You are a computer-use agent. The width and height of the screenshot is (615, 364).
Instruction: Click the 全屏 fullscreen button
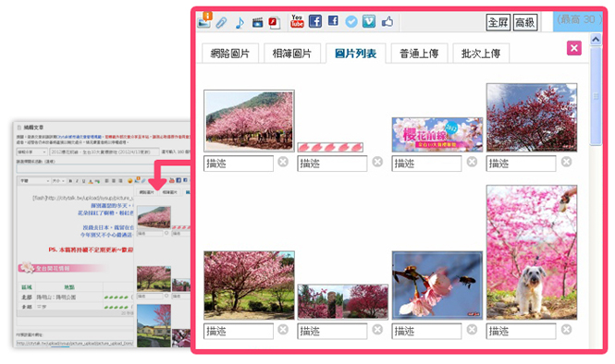click(x=498, y=22)
